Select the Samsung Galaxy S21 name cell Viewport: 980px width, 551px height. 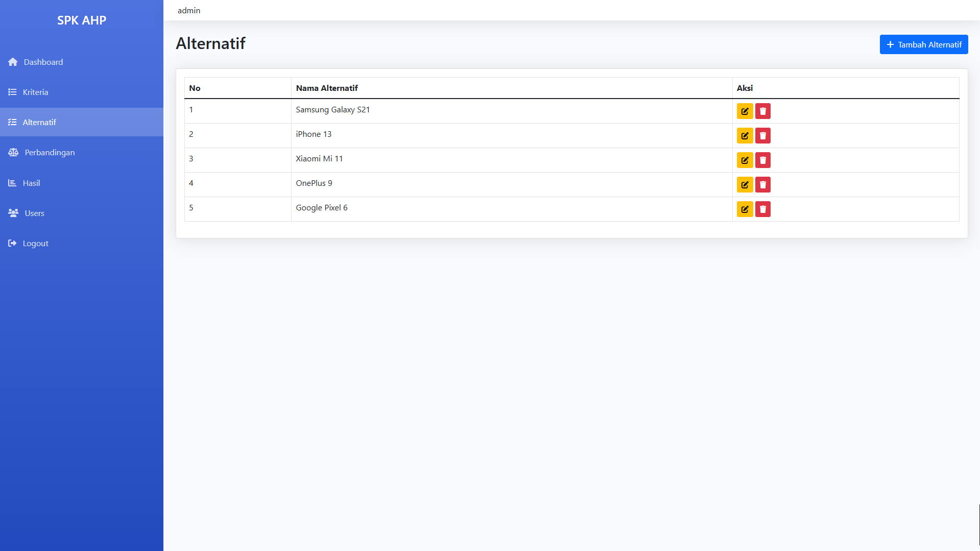click(512, 111)
